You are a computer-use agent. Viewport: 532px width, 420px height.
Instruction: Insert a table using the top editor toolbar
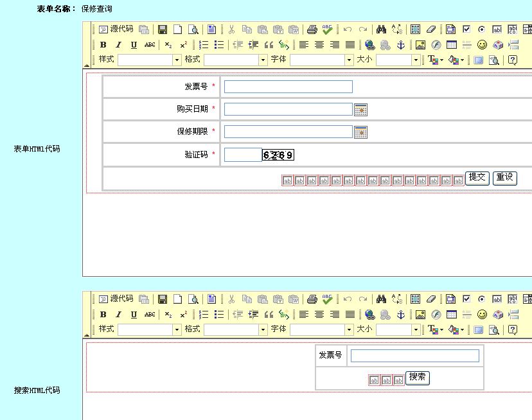pyautogui.click(x=451, y=45)
